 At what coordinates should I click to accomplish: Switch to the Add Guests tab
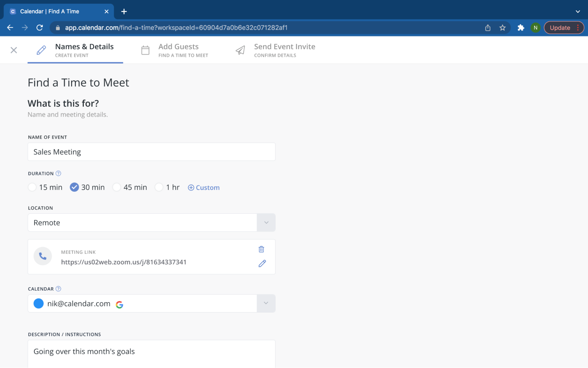point(178,49)
